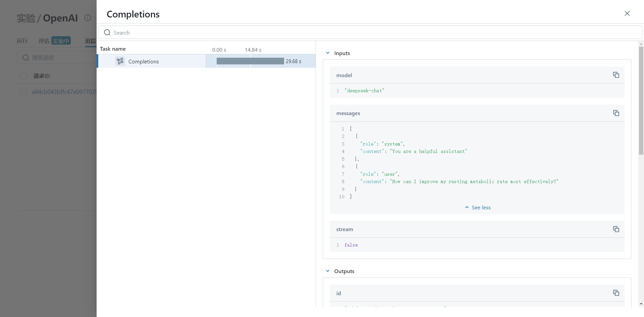
Task: Click the messages field header label
Action: [348, 113]
